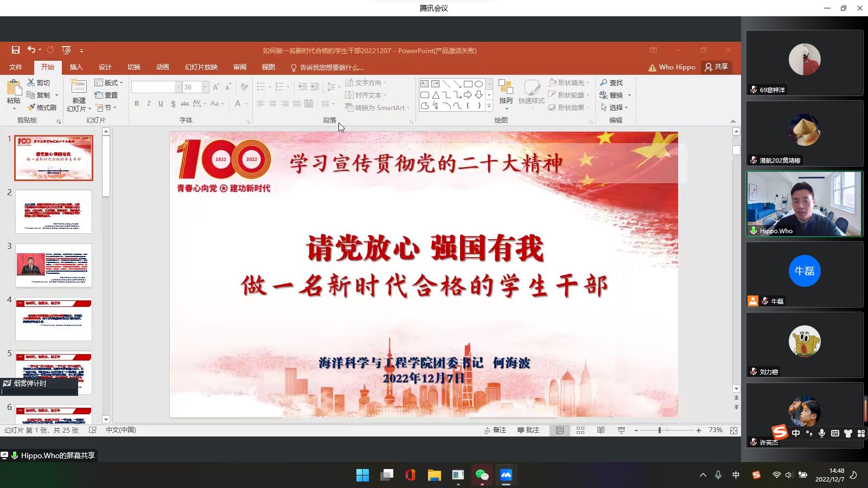Screen dimensions: 868x488
Task: Start slide show icon in status bar
Action: click(x=621, y=430)
